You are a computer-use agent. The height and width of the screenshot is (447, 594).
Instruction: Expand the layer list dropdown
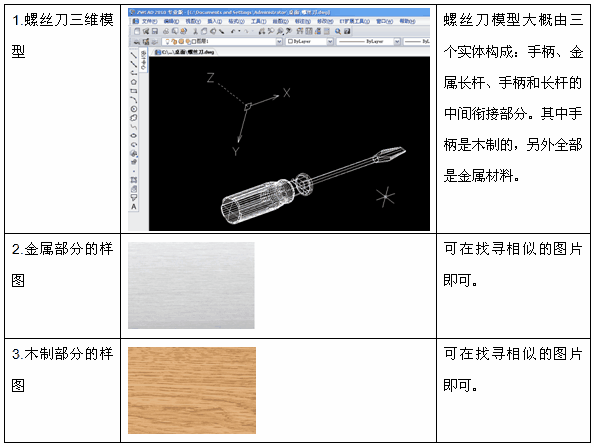pyautogui.click(x=279, y=42)
